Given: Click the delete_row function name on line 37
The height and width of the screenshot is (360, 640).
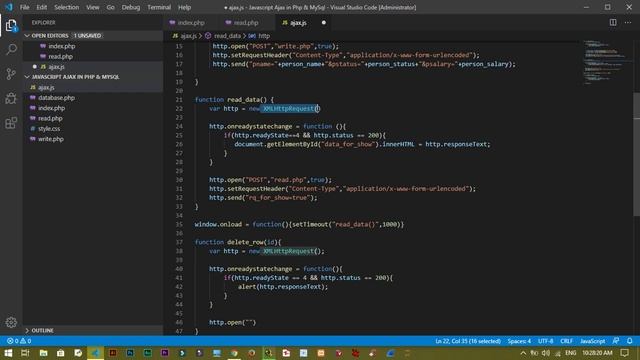Looking at the screenshot, I should pos(245,242).
